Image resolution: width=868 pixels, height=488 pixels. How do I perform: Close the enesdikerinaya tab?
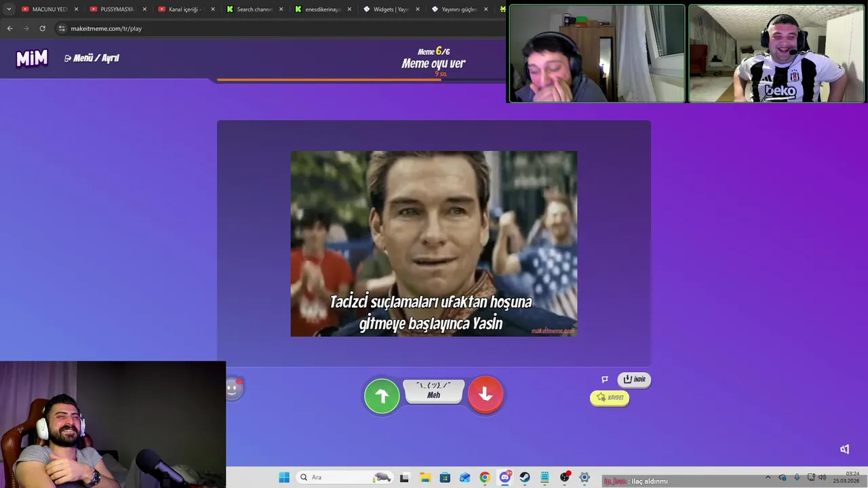tap(349, 9)
